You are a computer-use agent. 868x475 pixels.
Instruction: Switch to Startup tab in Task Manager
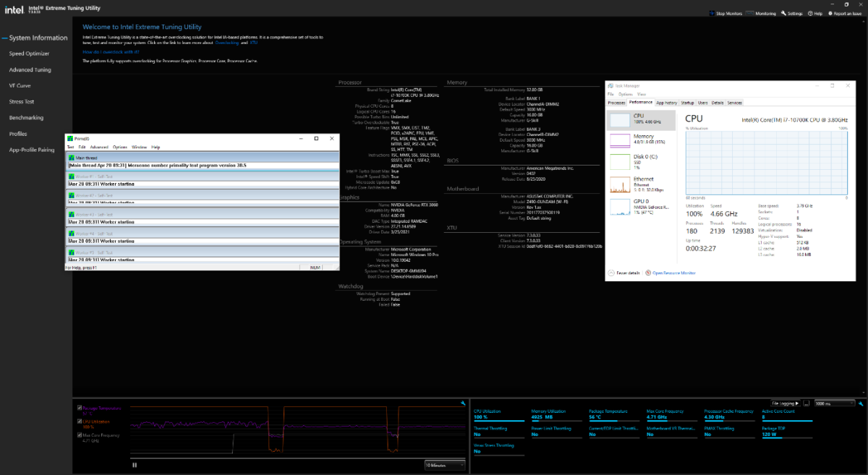tap(687, 103)
